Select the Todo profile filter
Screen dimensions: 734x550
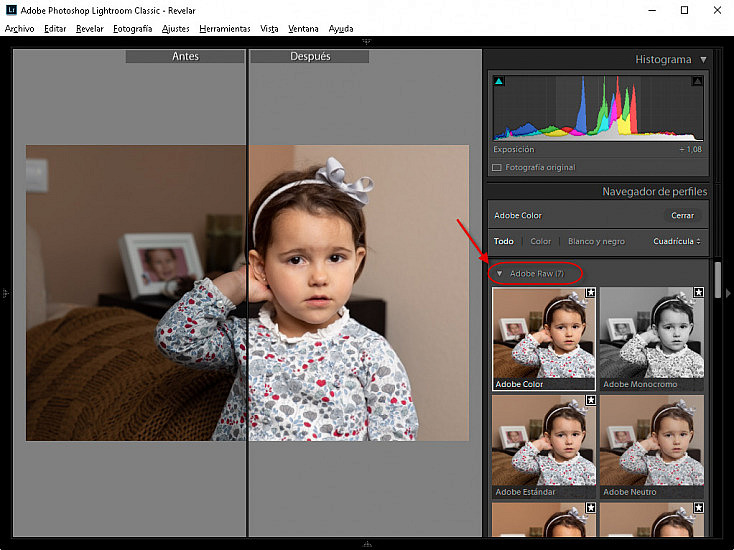coord(504,241)
